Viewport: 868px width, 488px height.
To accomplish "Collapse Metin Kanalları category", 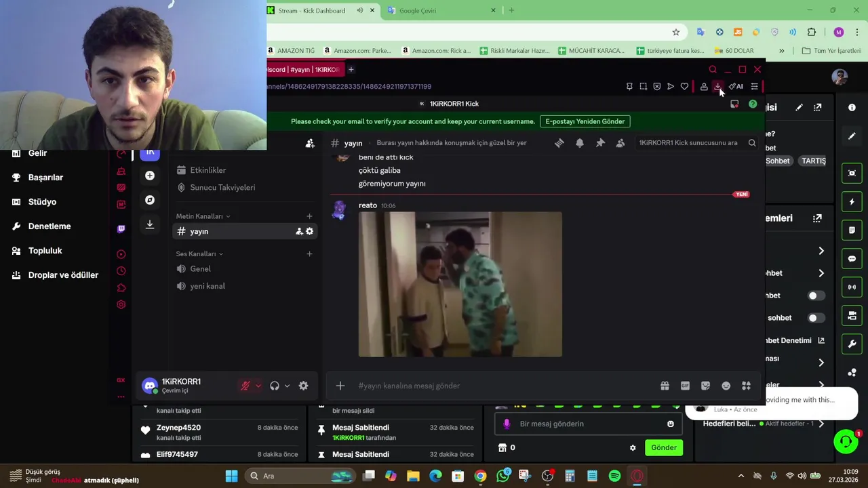I will 203,216.
